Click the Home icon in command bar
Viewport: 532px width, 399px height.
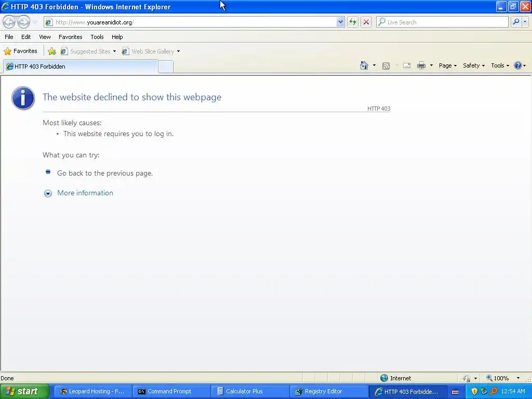pyautogui.click(x=364, y=65)
